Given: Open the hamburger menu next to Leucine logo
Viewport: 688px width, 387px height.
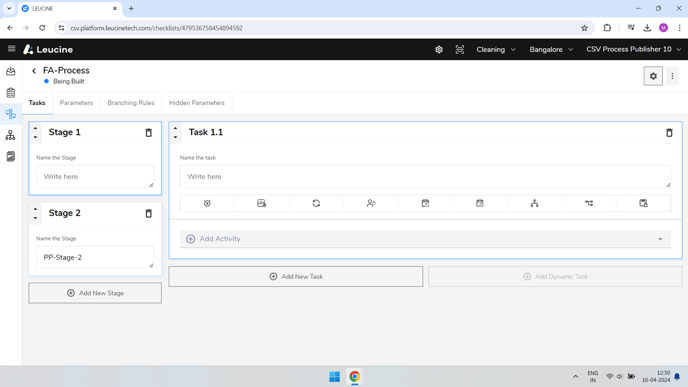Looking at the screenshot, I should coord(11,49).
